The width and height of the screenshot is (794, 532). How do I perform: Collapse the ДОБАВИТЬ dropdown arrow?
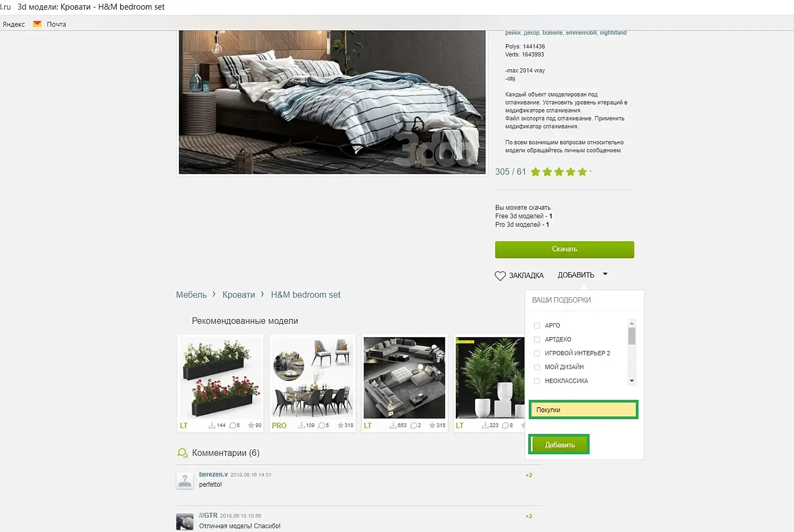click(x=605, y=274)
